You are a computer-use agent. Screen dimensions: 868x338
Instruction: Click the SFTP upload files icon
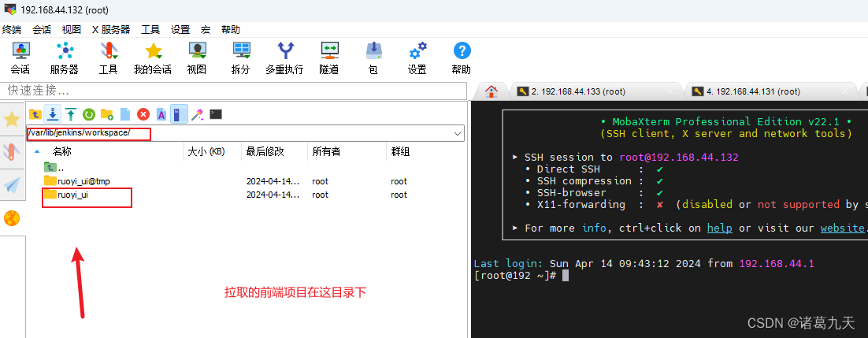71,114
